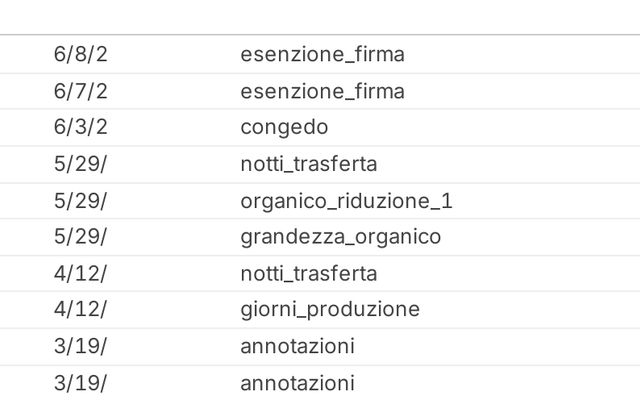Select the organico_riduzione_1 entry
The image size is (640, 400).
click(346, 201)
